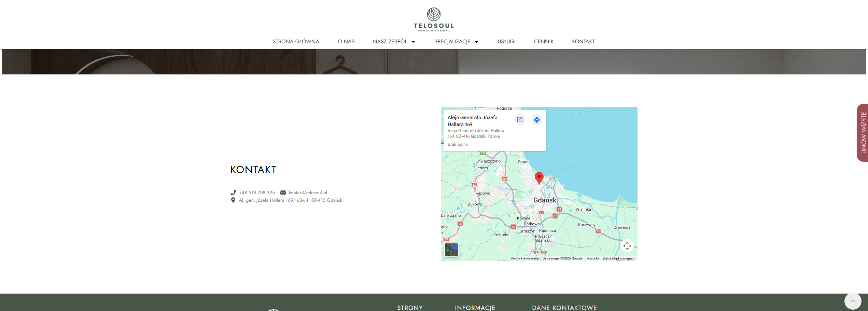
Task: Click the phone icon in contact
Action: [233, 193]
